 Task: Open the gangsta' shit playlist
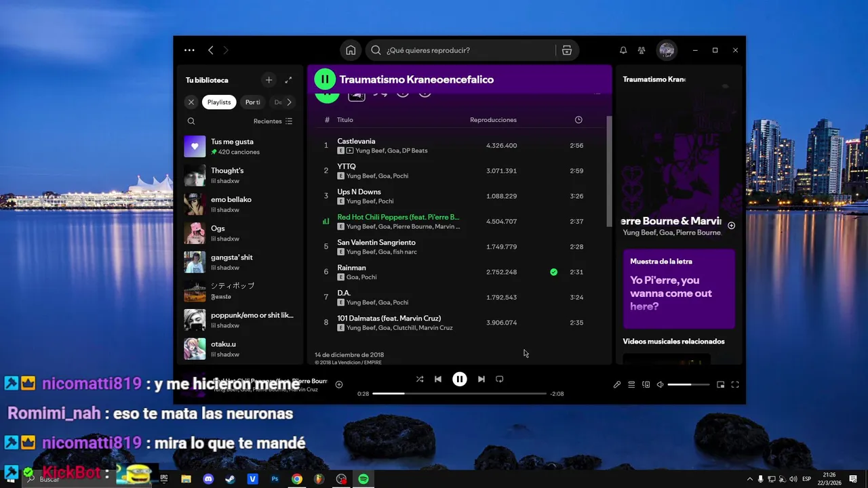tap(240, 262)
